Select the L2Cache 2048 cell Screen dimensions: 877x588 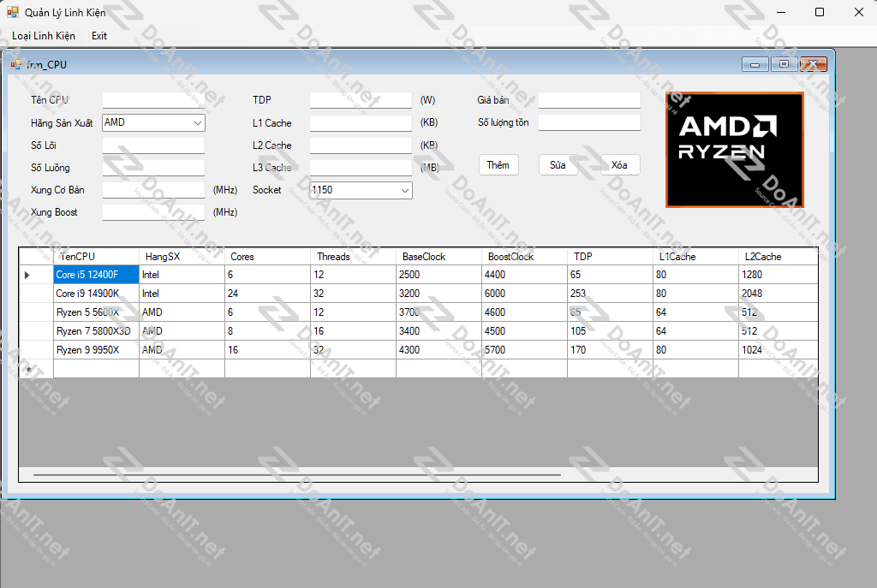(778, 294)
